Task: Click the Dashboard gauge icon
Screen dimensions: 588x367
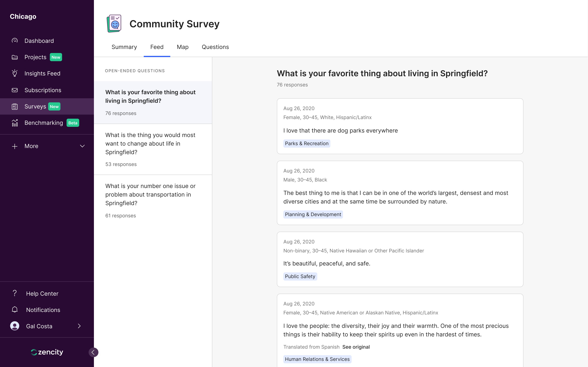Action: pyautogui.click(x=14, y=41)
